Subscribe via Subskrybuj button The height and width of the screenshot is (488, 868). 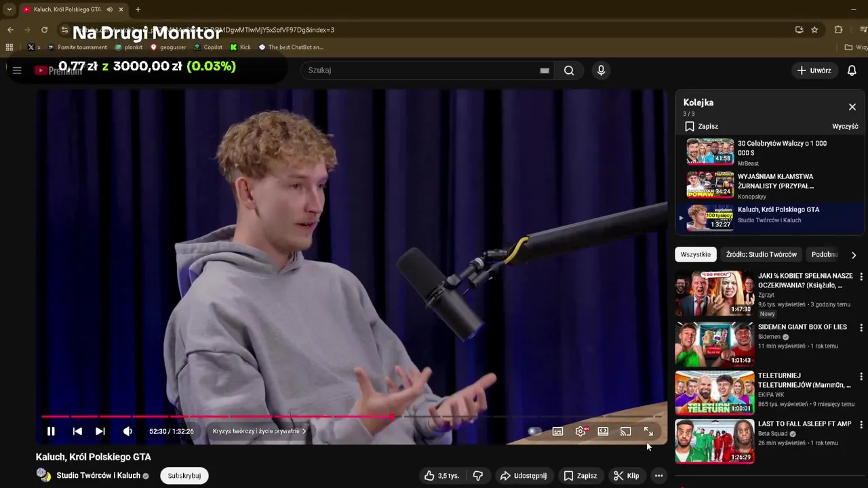tap(184, 476)
